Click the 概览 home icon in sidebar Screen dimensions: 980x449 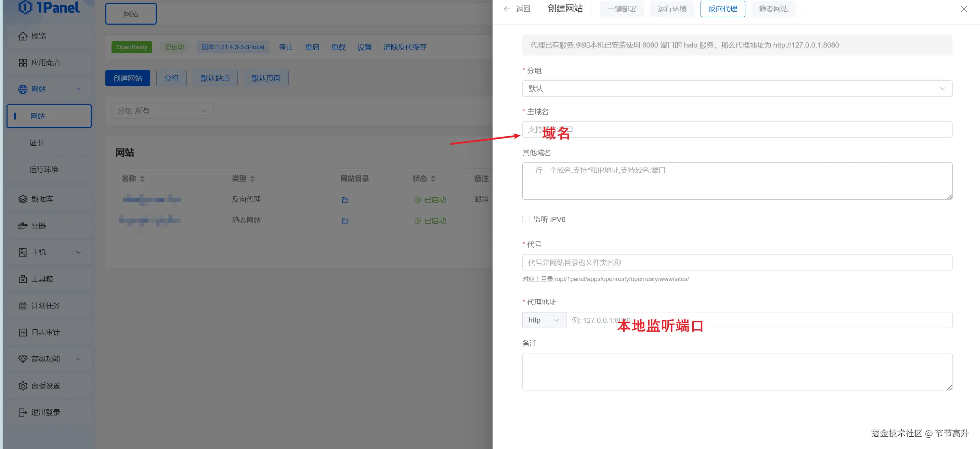23,36
